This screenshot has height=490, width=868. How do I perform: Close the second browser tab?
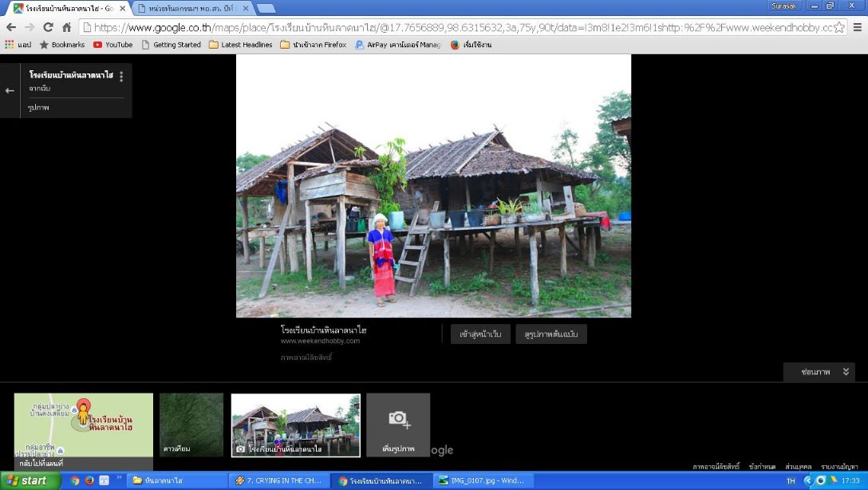click(246, 8)
